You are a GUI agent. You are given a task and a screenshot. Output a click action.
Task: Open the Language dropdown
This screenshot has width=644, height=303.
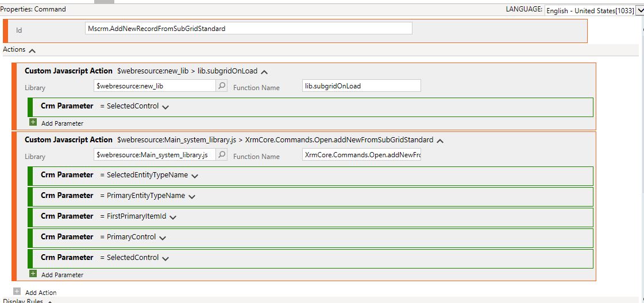pos(639,11)
